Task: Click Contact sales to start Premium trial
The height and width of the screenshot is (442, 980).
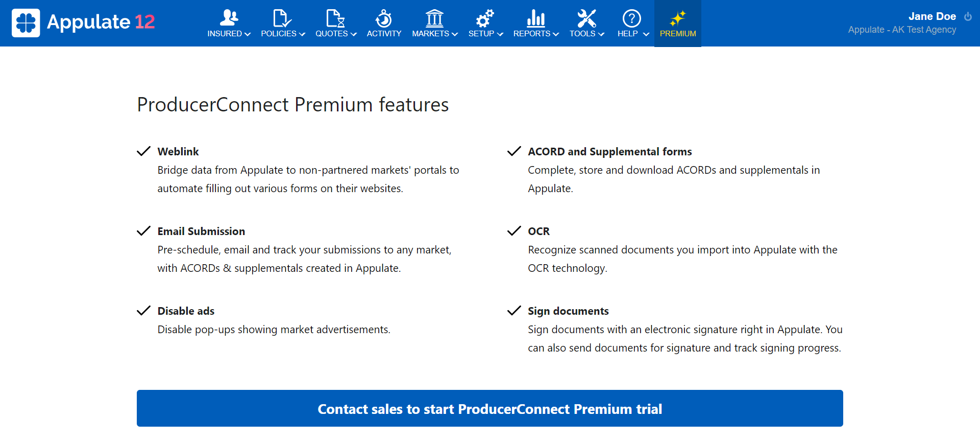Action: tap(489, 408)
